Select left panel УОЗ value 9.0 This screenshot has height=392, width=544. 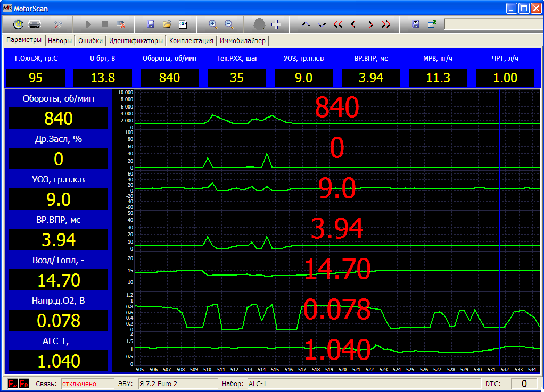tap(59, 199)
